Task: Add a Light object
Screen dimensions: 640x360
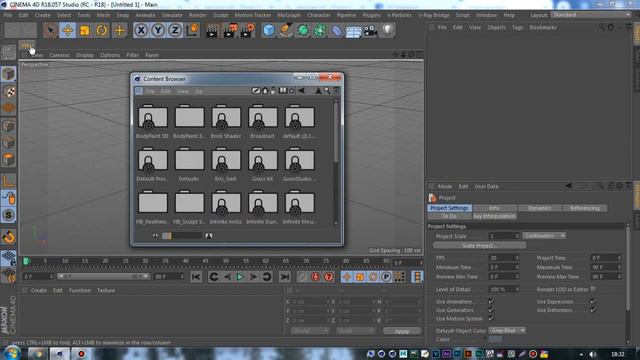Action: 387,30
